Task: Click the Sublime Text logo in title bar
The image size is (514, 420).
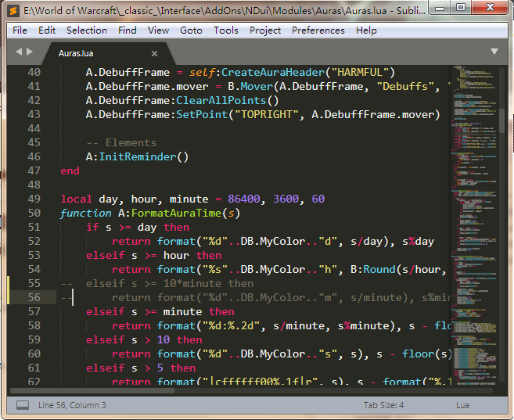Action: click(13, 8)
